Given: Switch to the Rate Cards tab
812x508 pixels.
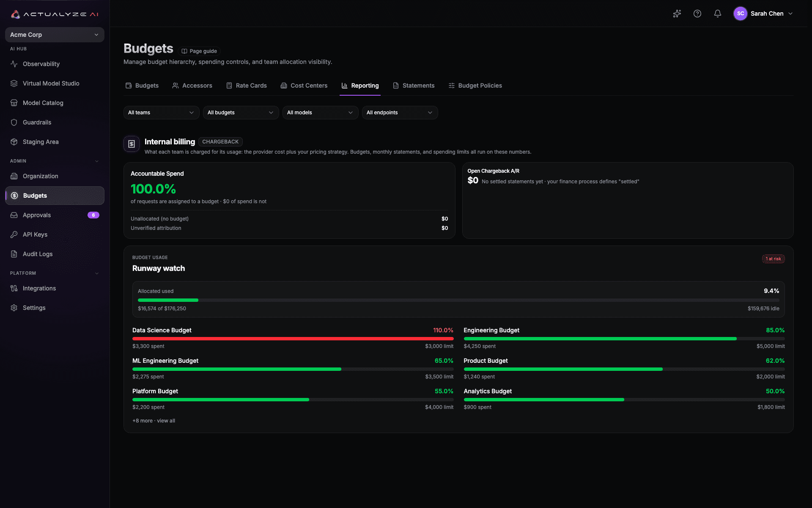Looking at the screenshot, I should click(247, 86).
